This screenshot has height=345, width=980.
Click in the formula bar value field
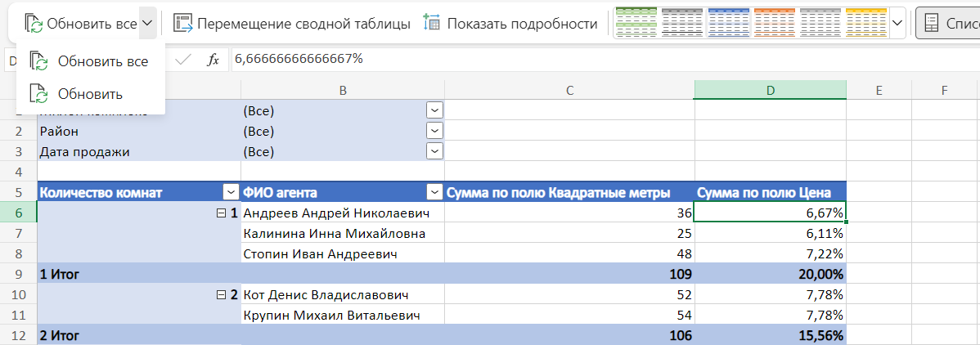[573, 59]
